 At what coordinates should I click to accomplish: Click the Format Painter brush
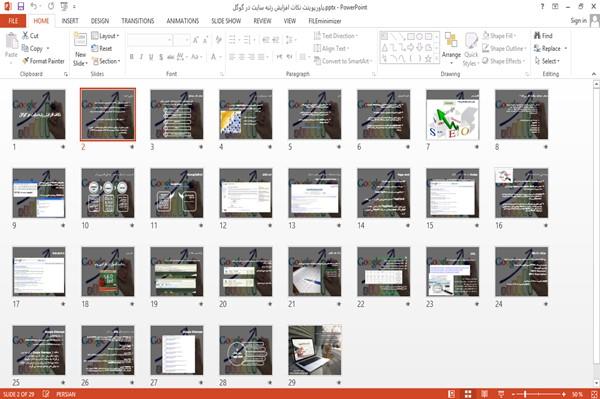pos(26,61)
